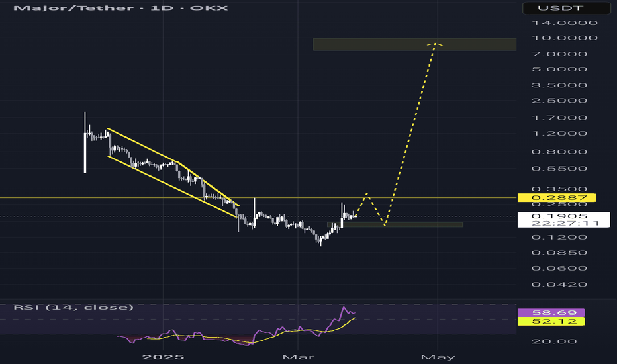Click the 0.5500 price axis label

coord(559,169)
